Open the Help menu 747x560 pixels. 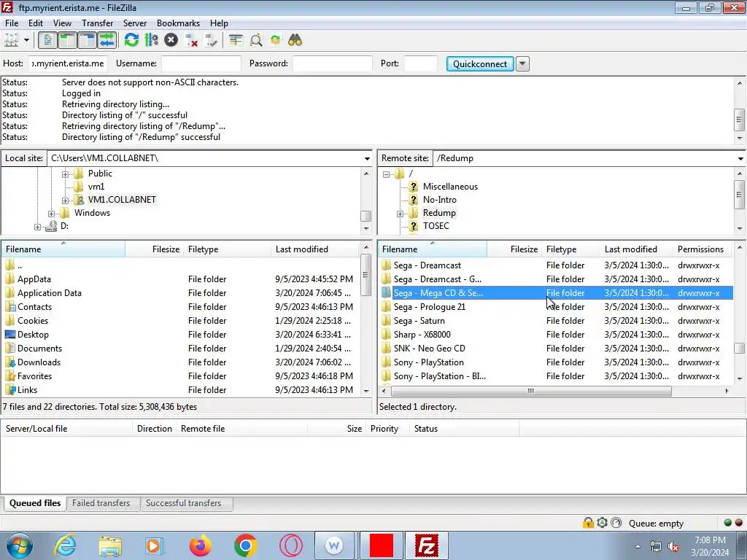(219, 23)
